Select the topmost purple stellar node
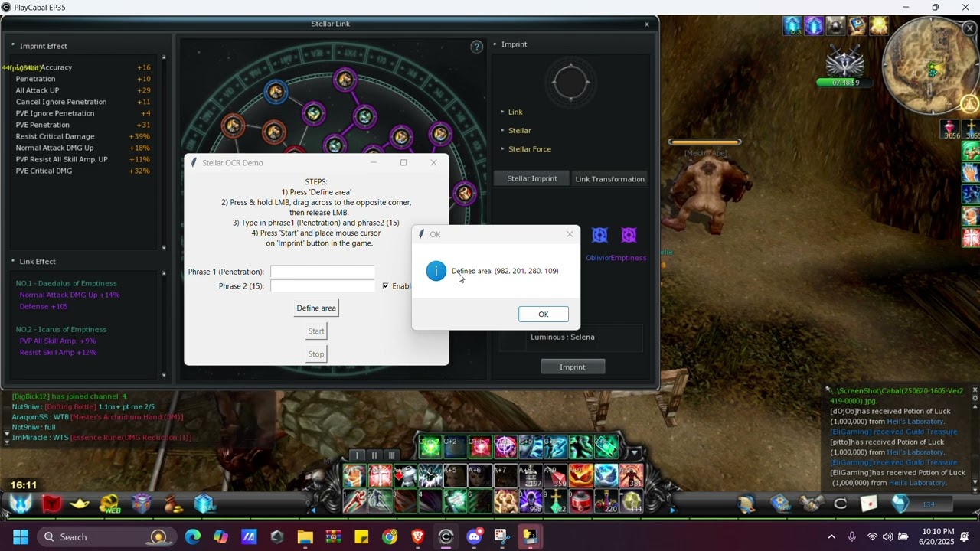 point(345,79)
